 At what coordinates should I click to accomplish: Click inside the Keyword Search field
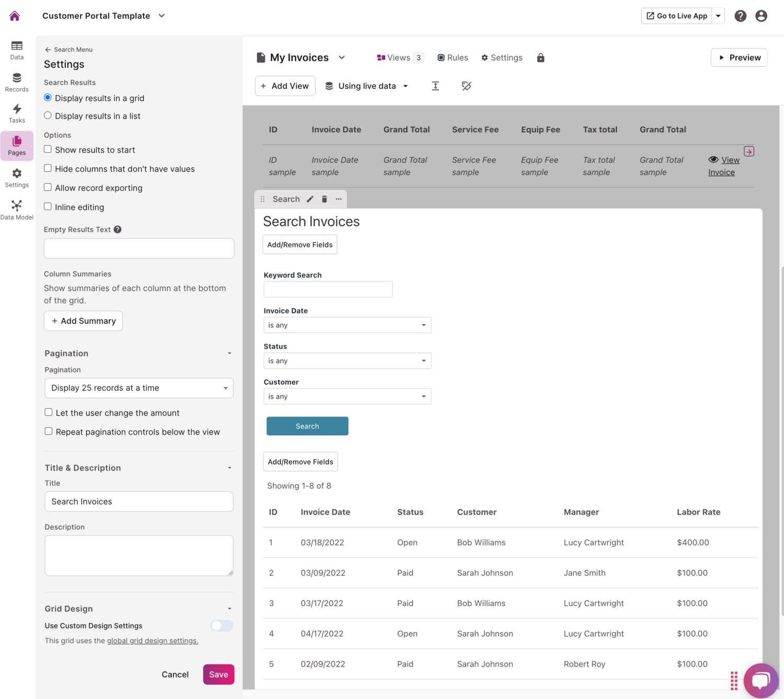pos(328,289)
